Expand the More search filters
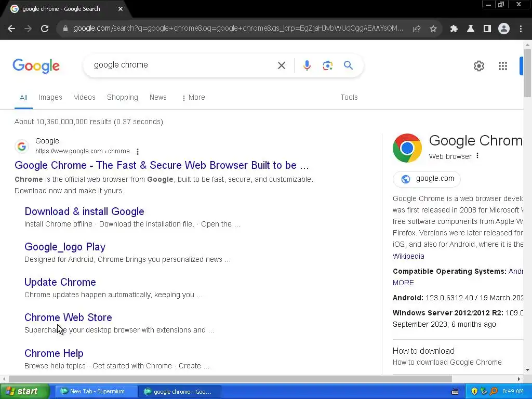Image resolution: width=532 pixels, height=399 pixels. coord(193,97)
